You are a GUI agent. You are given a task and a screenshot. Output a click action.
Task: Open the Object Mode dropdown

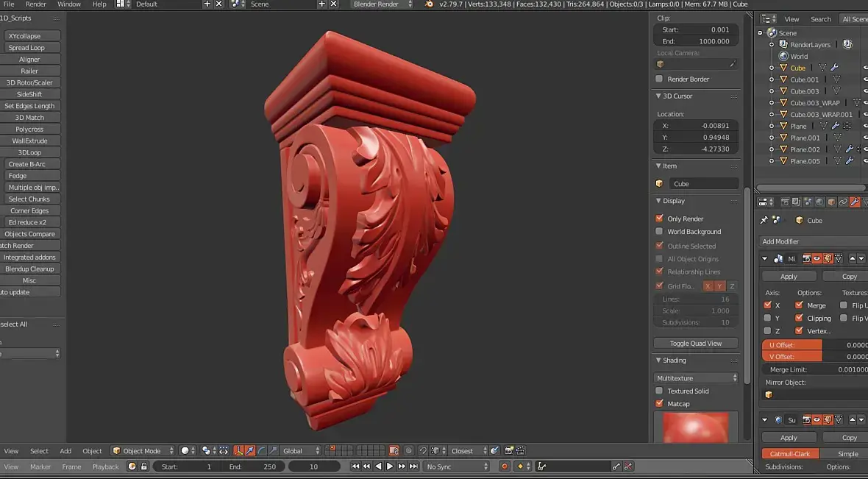point(143,451)
